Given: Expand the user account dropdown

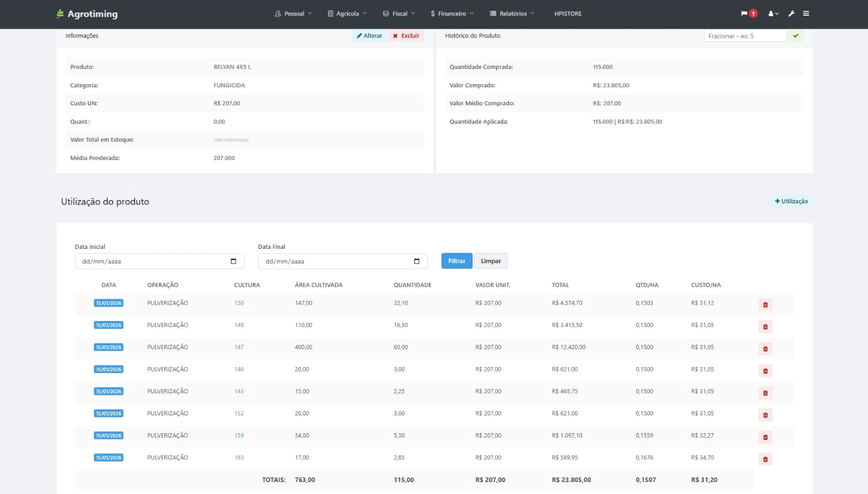Looking at the screenshot, I should (x=773, y=14).
